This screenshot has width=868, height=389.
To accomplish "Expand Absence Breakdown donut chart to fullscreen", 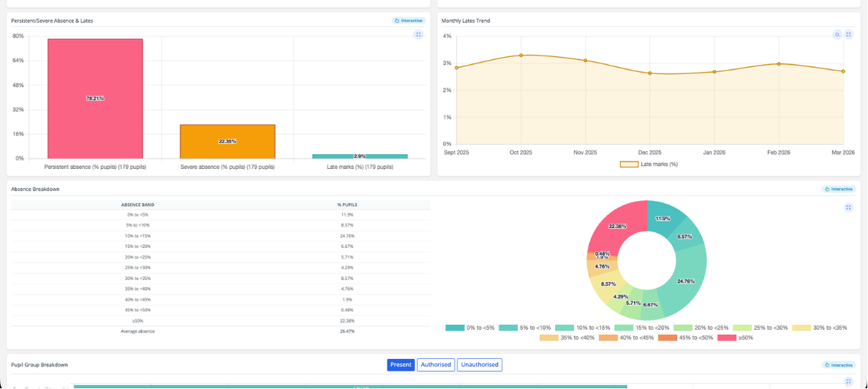I will coord(849,208).
